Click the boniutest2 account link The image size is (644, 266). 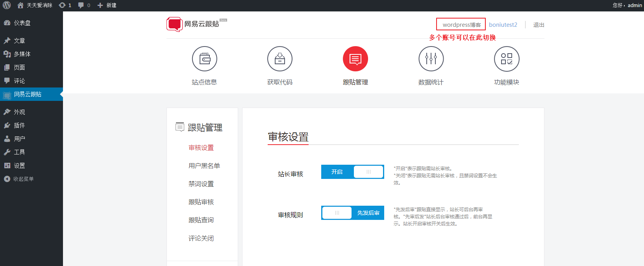503,25
